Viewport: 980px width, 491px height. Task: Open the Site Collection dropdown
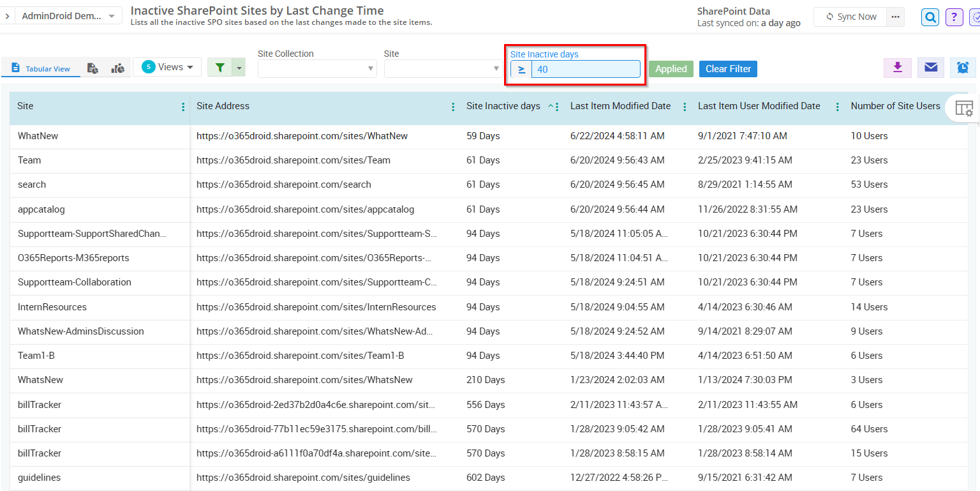point(317,68)
